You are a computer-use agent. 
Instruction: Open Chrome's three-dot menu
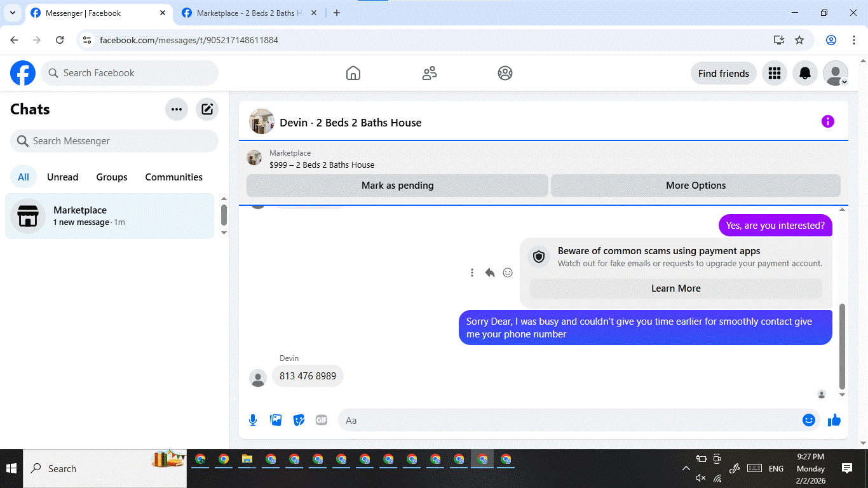(x=854, y=40)
